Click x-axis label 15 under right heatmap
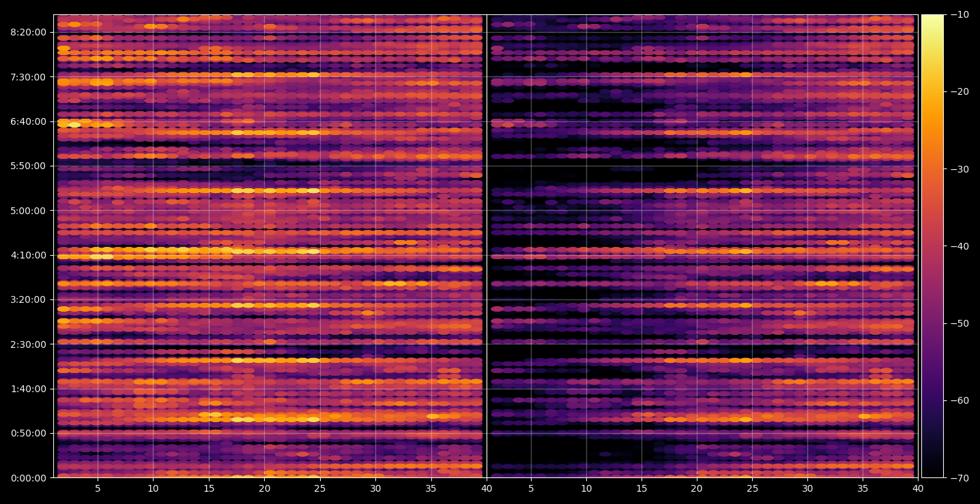The height and width of the screenshot is (504, 980). click(x=642, y=488)
